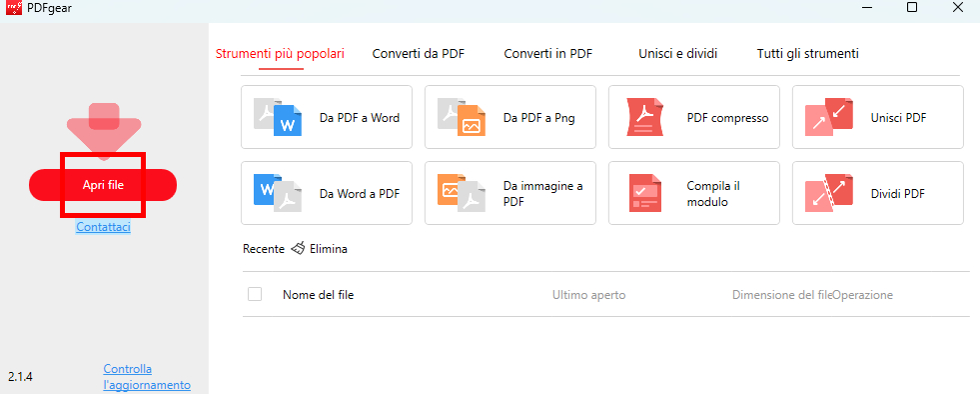Viewport: 980px width, 394px height.
Task: Click the broom icon next to Elimina
Action: [x=298, y=248]
